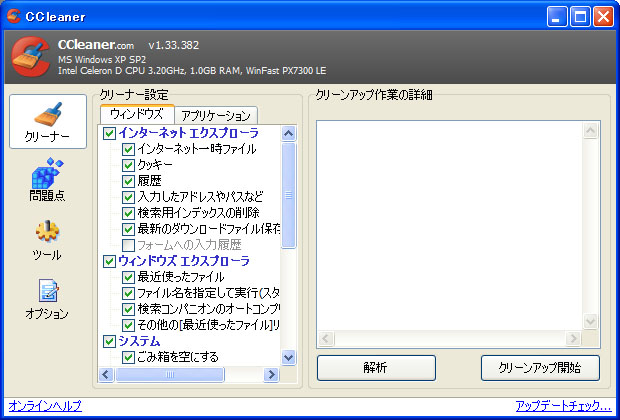620x420 pixels.
Task: Close the CCleaner window
Action: click(603, 17)
